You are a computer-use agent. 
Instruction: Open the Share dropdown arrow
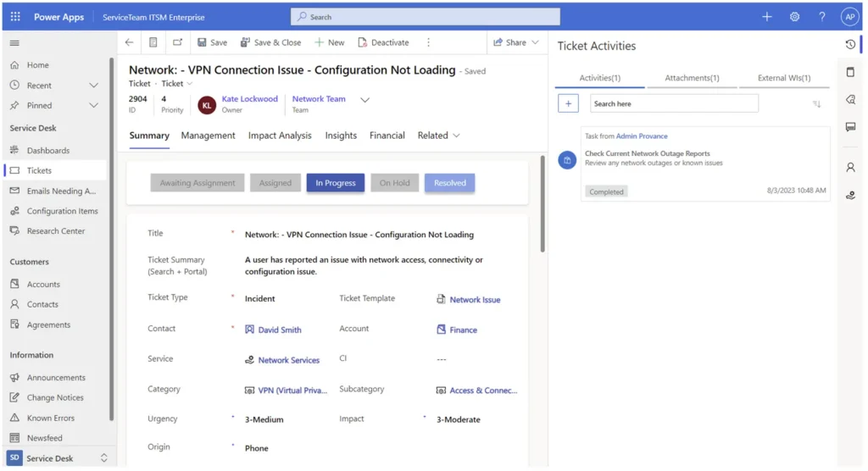click(535, 42)
